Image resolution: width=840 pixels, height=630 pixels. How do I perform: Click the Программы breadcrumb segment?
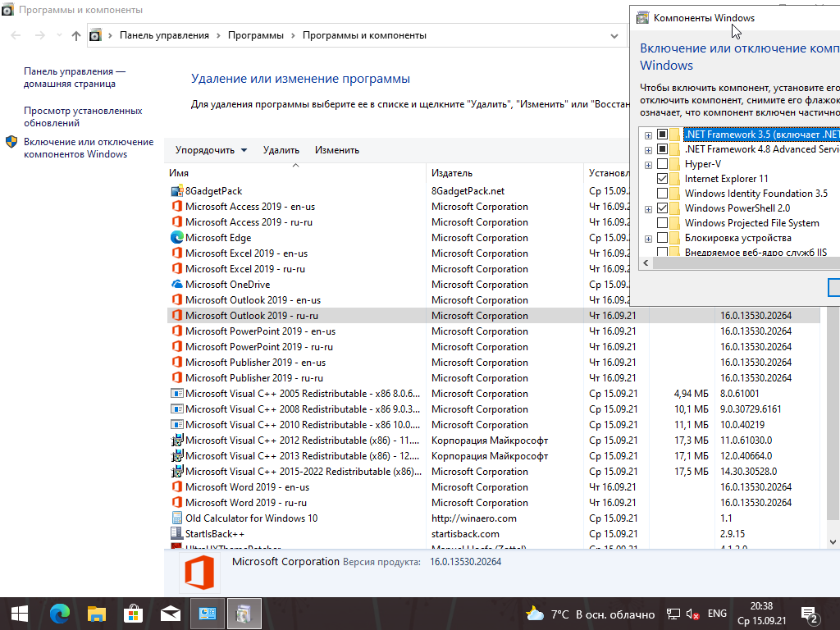(x=256, y=35)
